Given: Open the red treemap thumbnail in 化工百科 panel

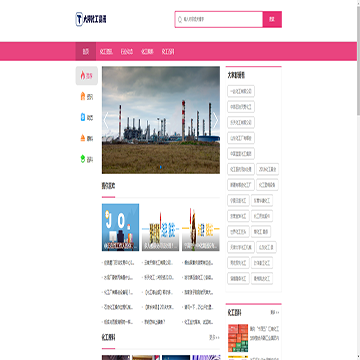Looking at the screenshot, I should [238, 338].
